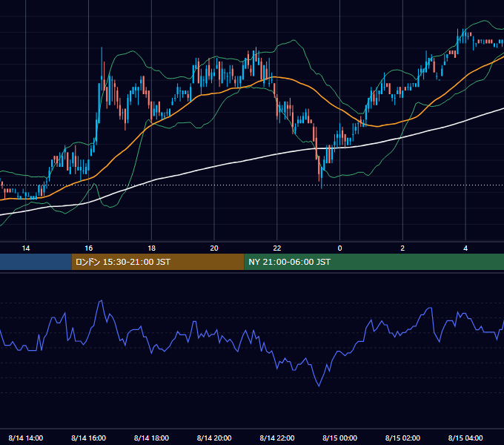This screenshot has width=504, height=445.
Task: Click the price axis label 16
Action: click(x=89, y=248)
